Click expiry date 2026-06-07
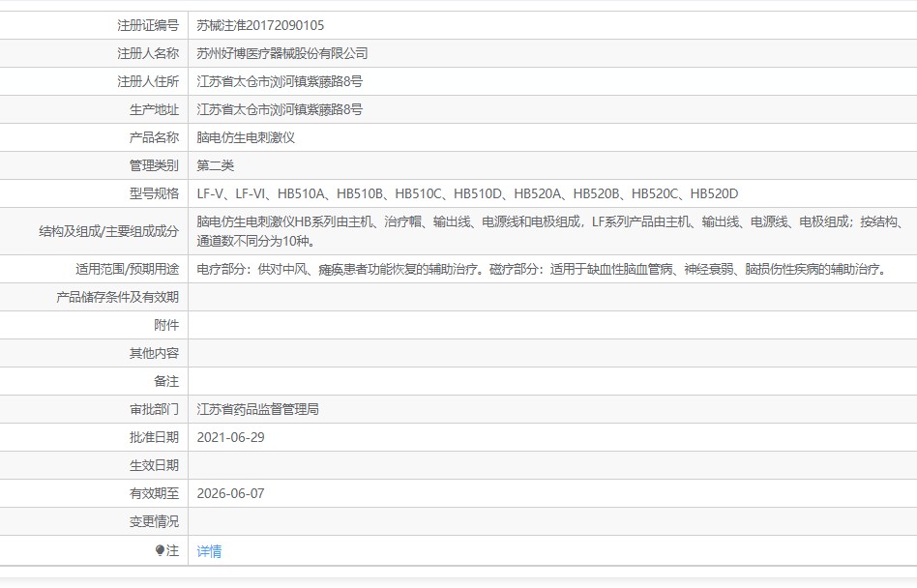917x588 pixels. click(x=230, y=493)
